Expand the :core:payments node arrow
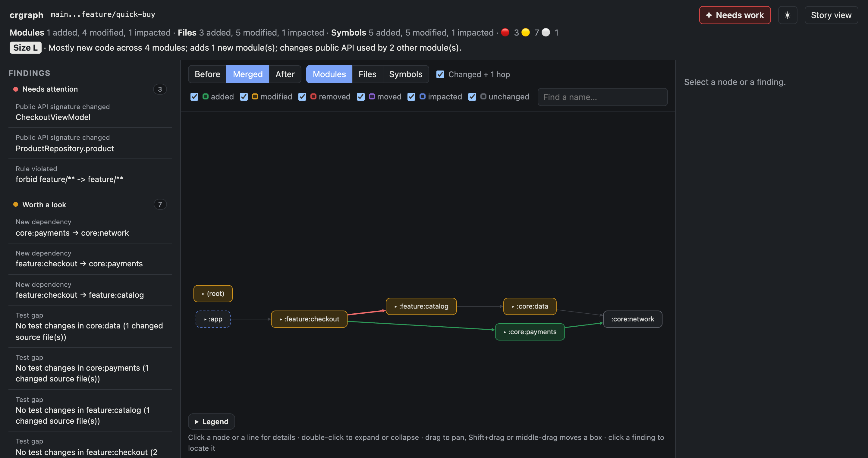The height and width of the screenshot is (458, 868). click(505, 332)
